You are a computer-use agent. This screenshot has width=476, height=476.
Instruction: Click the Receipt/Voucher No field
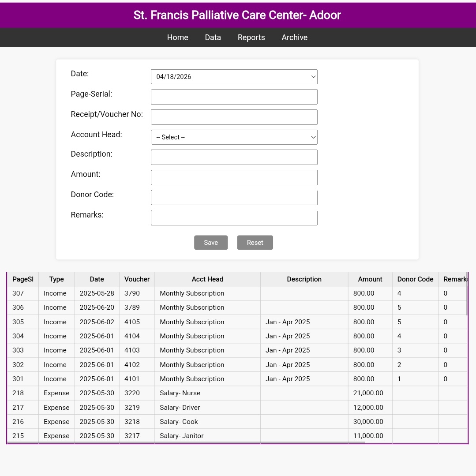coord(234,116)
